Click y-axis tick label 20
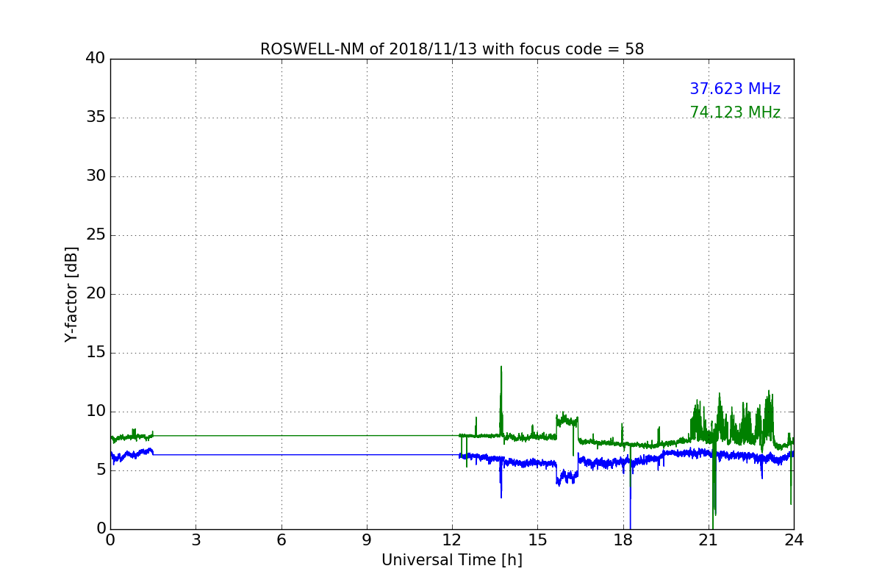This screenshot has width=882, height=588. click(95, 294)
